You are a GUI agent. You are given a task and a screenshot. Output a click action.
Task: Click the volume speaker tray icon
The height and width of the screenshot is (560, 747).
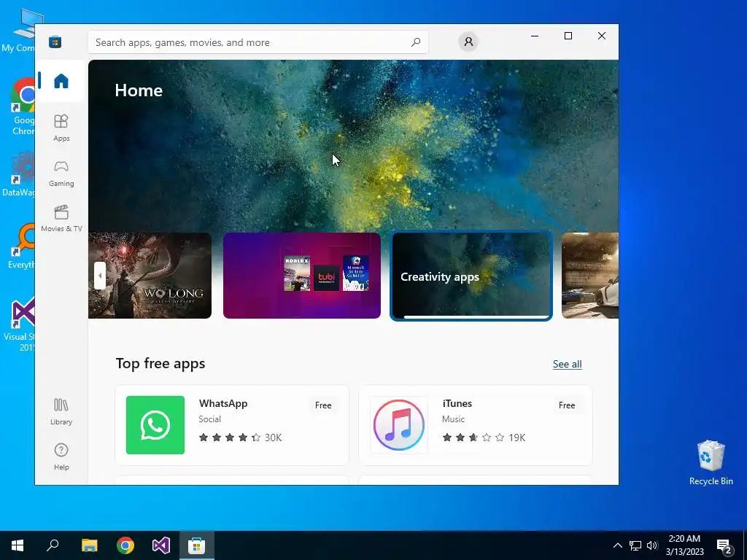(x=652, y=545)
